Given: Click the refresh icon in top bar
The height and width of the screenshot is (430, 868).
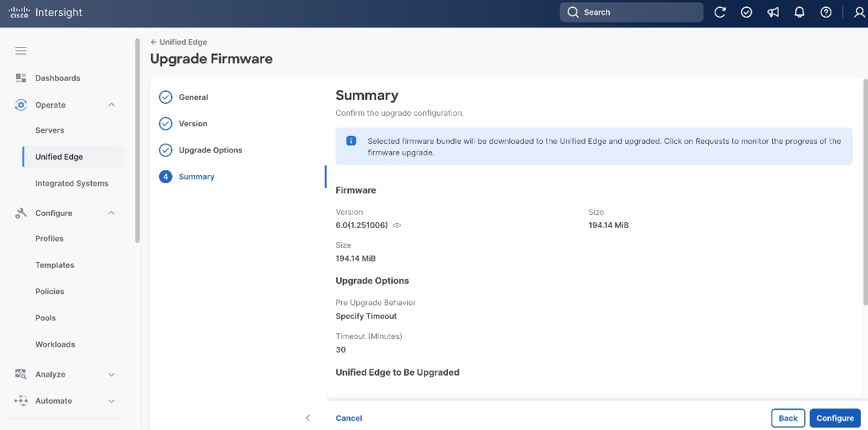Looking at the screenshot, I should point(719,12).
